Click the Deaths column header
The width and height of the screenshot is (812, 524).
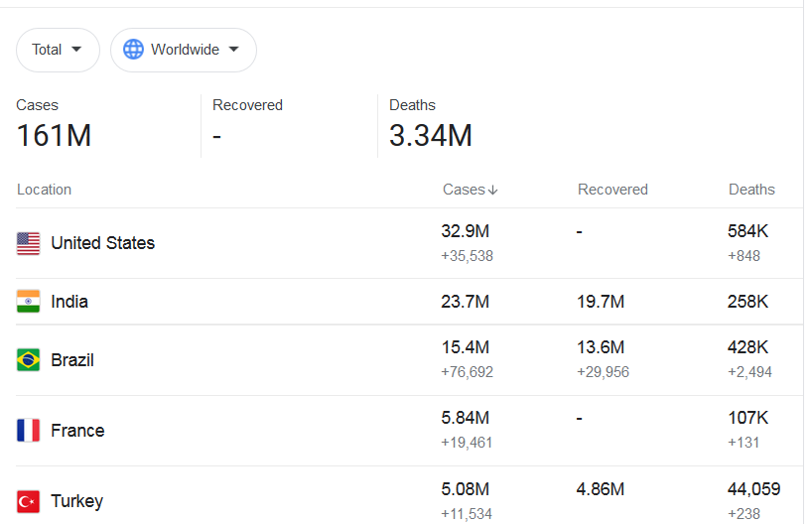point(751,190)
